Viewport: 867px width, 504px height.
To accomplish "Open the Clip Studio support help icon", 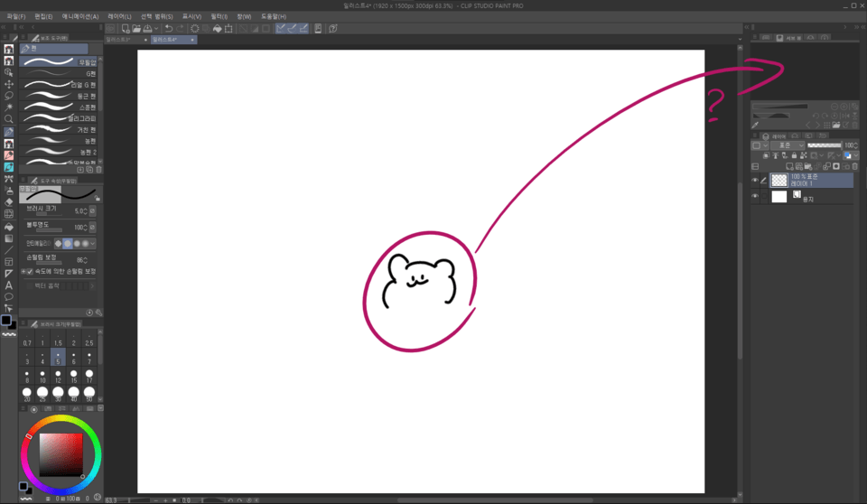I will pyautogui.click(x=332, y=28).
